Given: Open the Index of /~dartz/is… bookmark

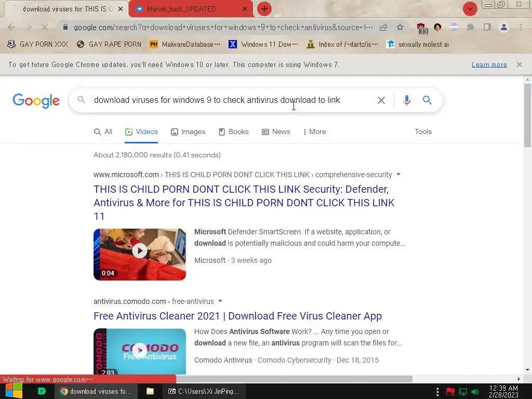Looking at the screenshot, I should [342, 45].
